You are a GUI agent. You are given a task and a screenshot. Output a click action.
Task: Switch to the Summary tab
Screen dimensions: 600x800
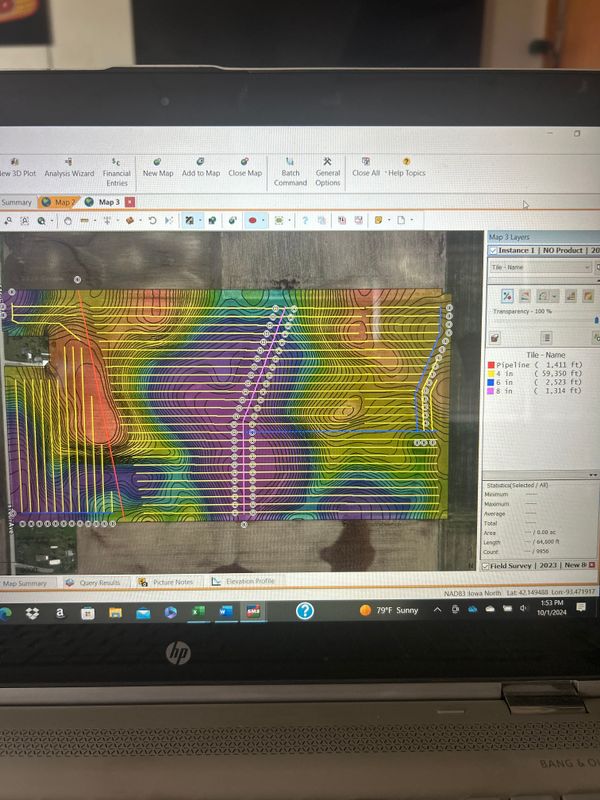[16, 203]
